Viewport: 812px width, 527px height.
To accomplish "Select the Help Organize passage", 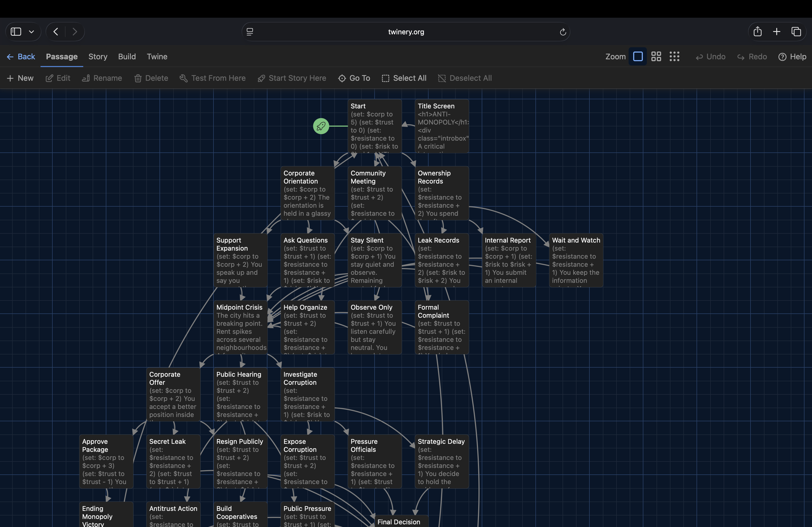I will (307, 328).
